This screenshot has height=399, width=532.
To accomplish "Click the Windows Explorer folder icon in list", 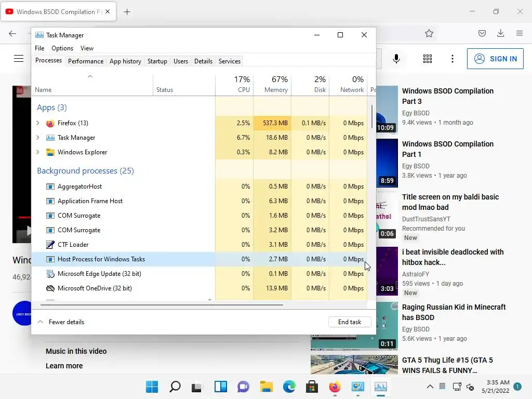I will pyautogui.click(x=50, y=152).
